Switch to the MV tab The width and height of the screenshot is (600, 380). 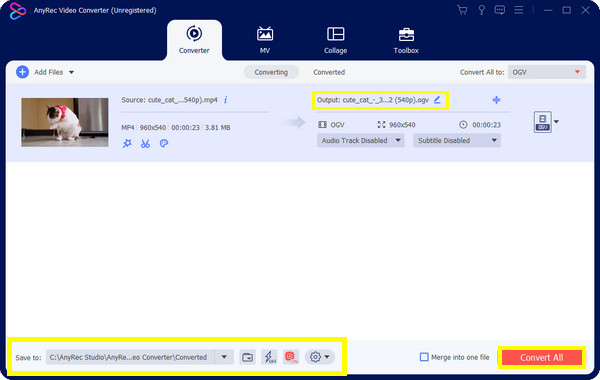tap(265, 40)
